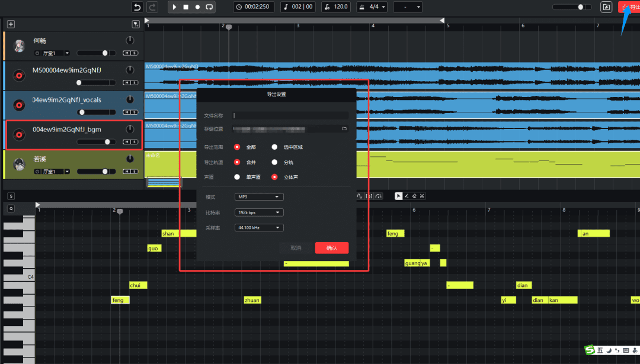The height and width of the screenshot is (364, 640).
Task: Start playback with the play button
Action: (x=174, y=7)
